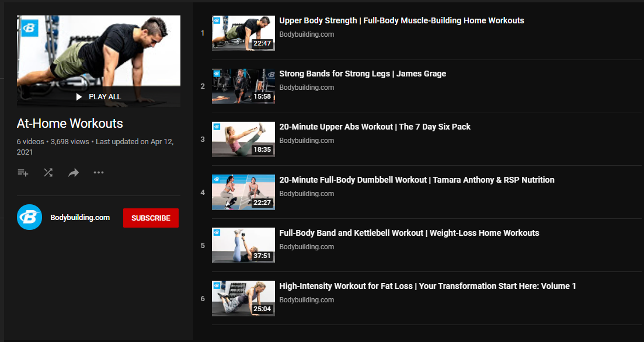The image size is (644, 342).
Task: Open channel link under High-Intensity Workout
Action: 307,300
